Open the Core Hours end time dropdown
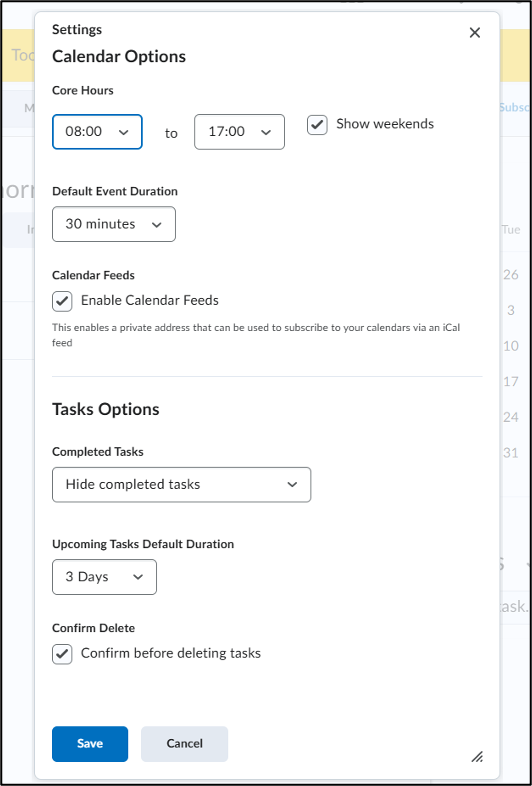Viewport: 532px width, 786px height. (x=239, y=132)
